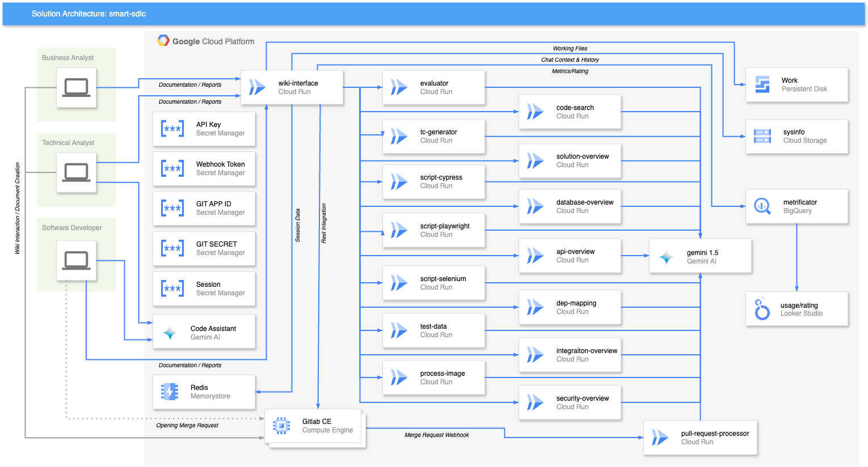This screenshot has width=868, height=467.
Task: Select the 'tc-generator' node name
Action: click(x=439, y=132)
